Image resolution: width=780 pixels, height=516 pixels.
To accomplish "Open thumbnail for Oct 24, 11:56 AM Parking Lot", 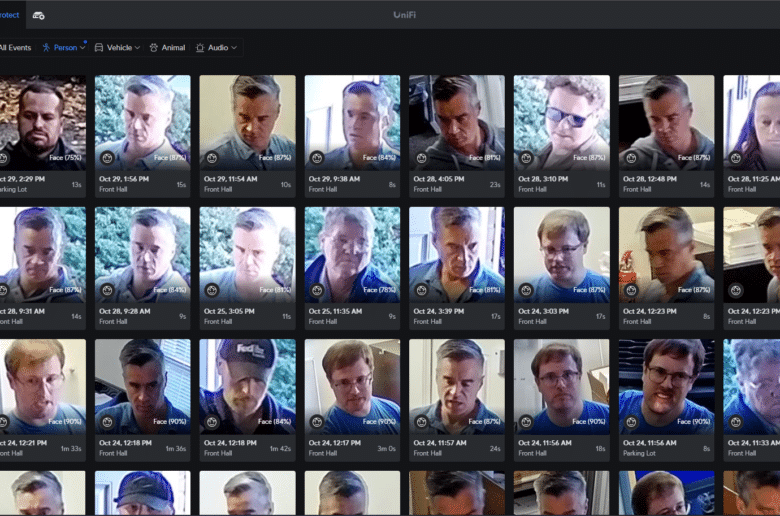I will tap(667, 387).
